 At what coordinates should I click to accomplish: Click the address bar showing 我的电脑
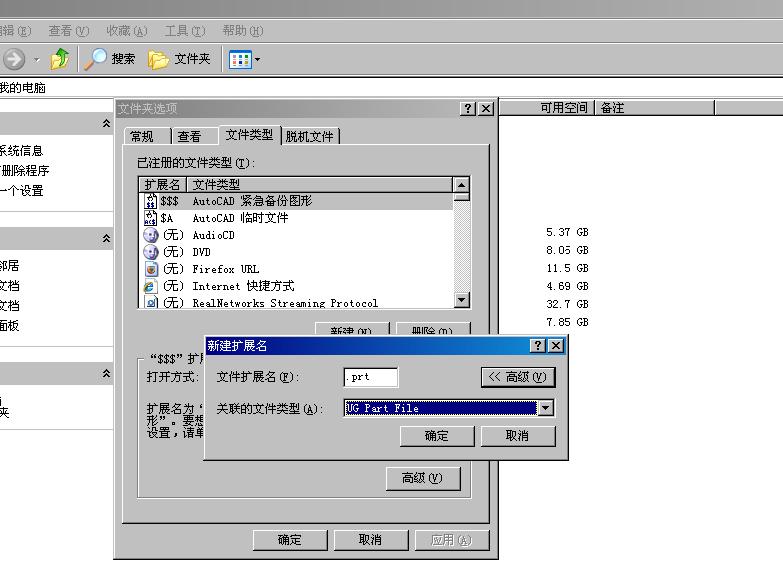[392, 88]
